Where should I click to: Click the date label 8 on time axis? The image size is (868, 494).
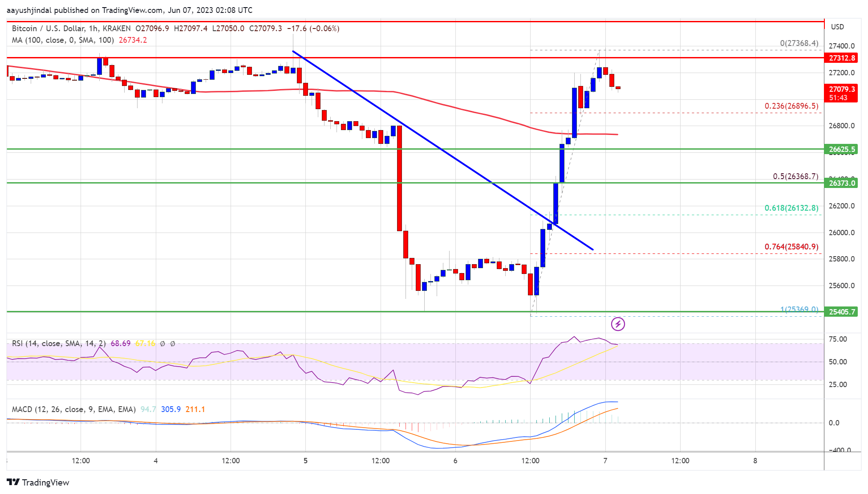(755, 461)
